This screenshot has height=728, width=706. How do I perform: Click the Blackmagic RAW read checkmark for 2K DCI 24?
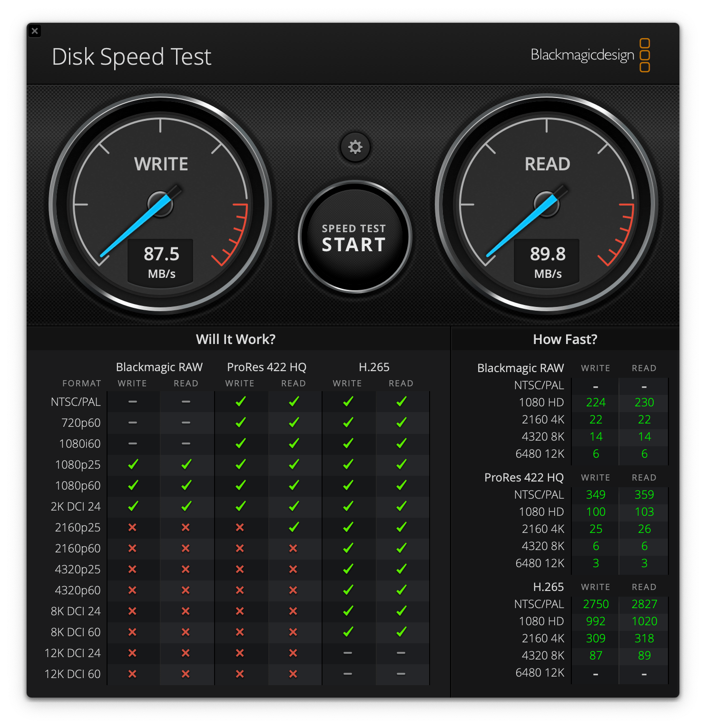pyautogui.click(x=186, y=506)
